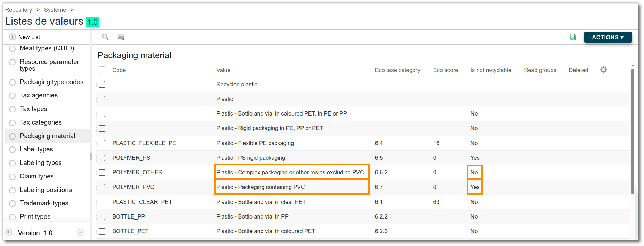Open the Label types list
The width and height of the screenshot is (644, 246).
[x=36, y=149]
